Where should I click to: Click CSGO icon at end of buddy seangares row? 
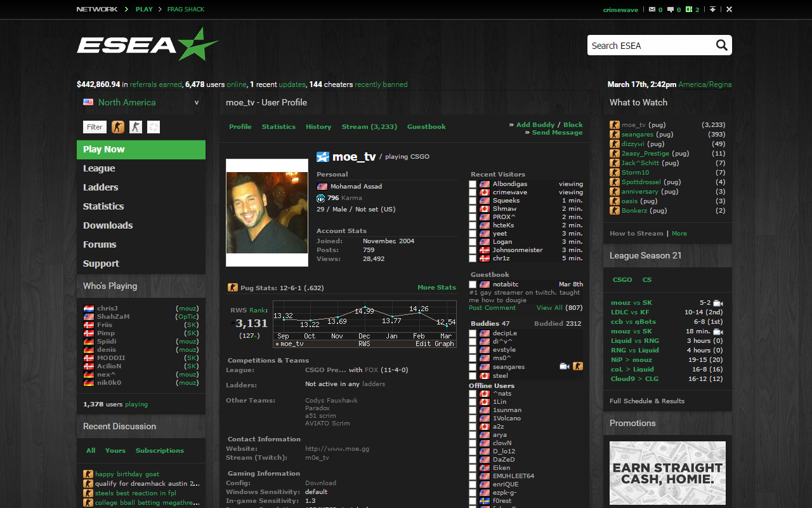click(578, 366)
